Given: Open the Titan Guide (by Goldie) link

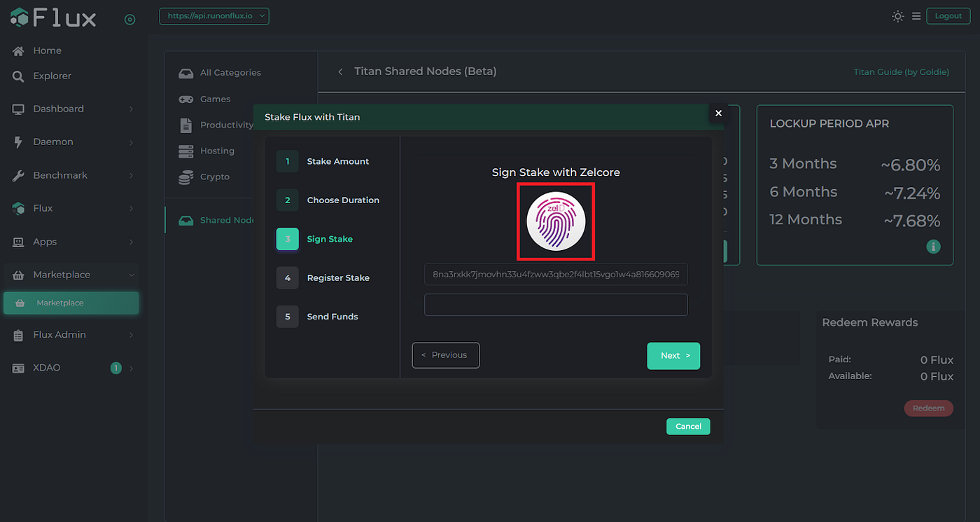Looking at the screenshot, I should point(901,71).
